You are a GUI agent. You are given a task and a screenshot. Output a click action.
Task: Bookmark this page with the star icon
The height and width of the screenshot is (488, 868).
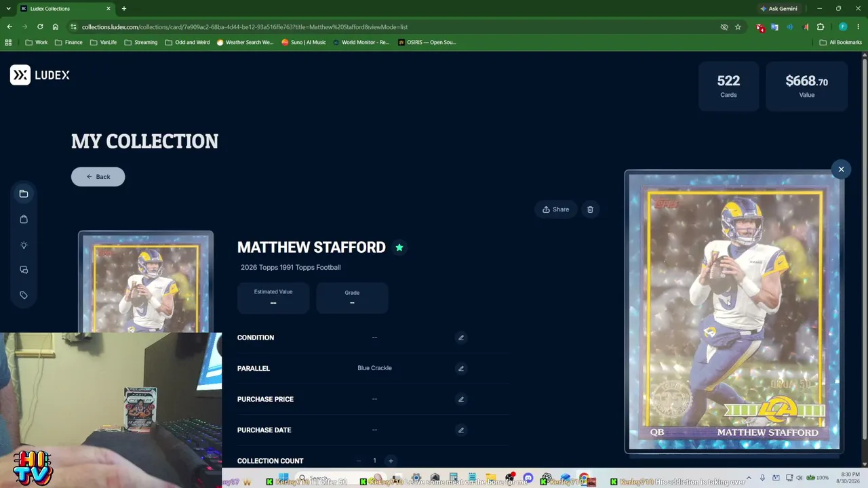point(738,27)
